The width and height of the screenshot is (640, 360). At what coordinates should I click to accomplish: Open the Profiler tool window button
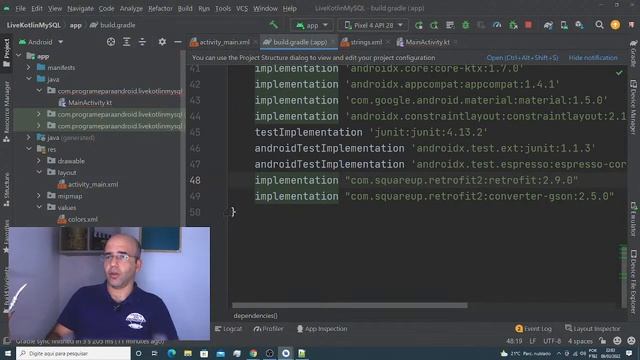click(x=268, y=329)
